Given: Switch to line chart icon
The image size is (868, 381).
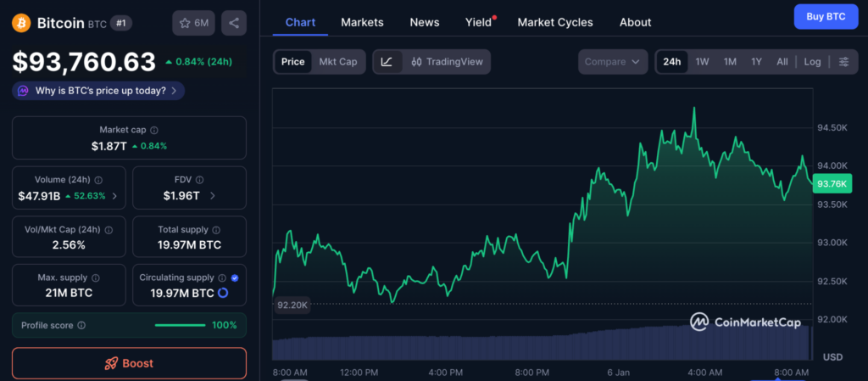Looking at the screenshot, I should pyautogui.click(x=387, y=62).
